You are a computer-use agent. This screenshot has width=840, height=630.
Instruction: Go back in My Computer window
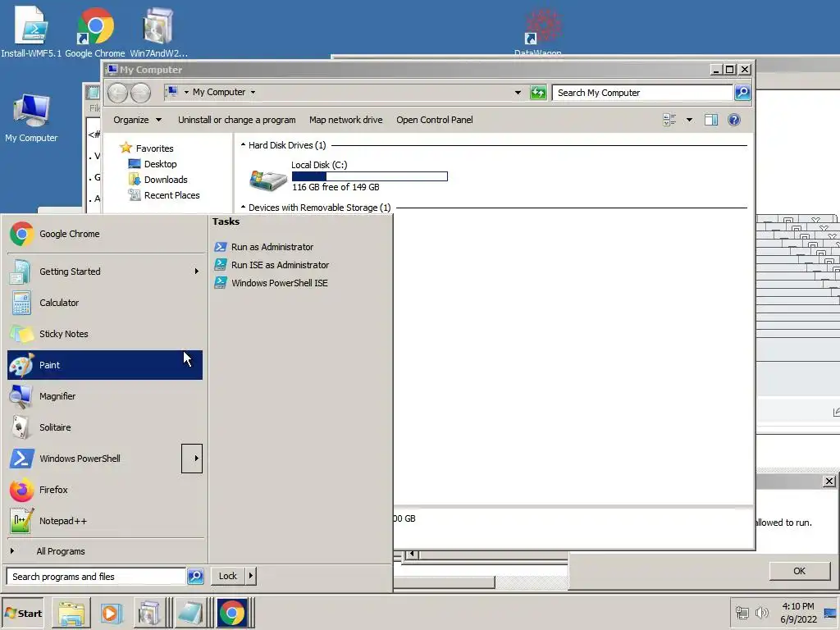coord(117,93)
